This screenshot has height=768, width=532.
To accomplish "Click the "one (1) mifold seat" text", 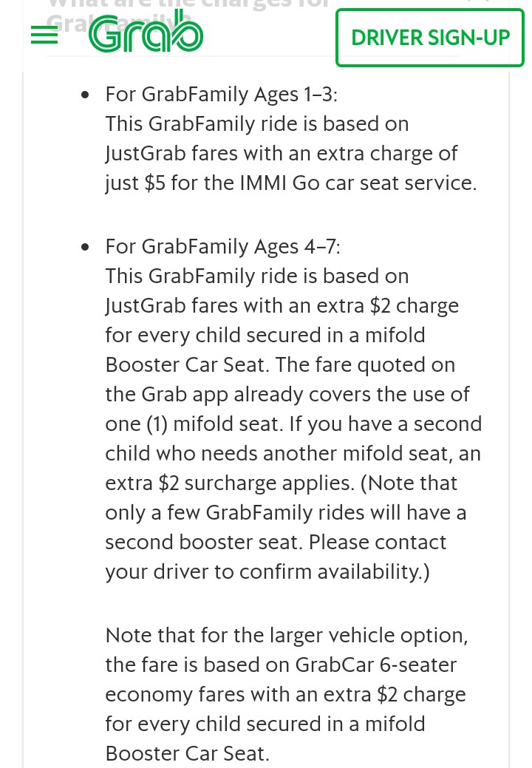I will (x=192, y=424).
